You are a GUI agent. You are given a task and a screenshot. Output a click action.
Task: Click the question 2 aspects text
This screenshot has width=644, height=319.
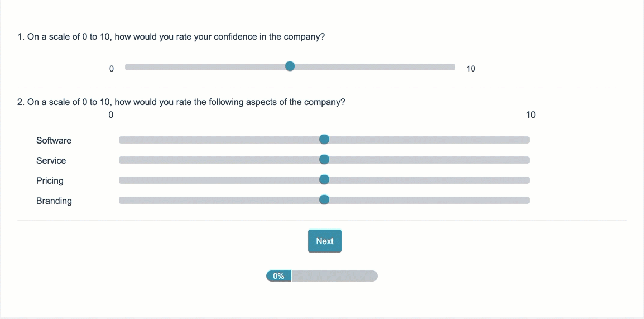point(181,102)
